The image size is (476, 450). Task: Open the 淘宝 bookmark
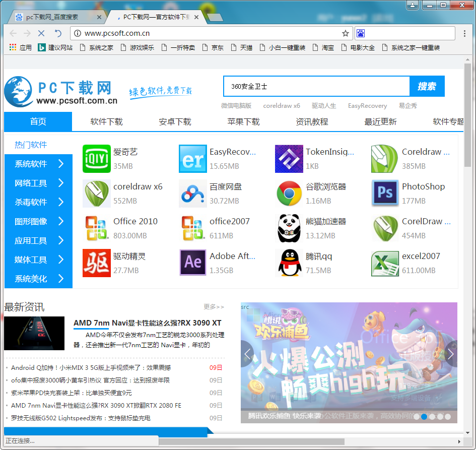(x=323, y=47)
